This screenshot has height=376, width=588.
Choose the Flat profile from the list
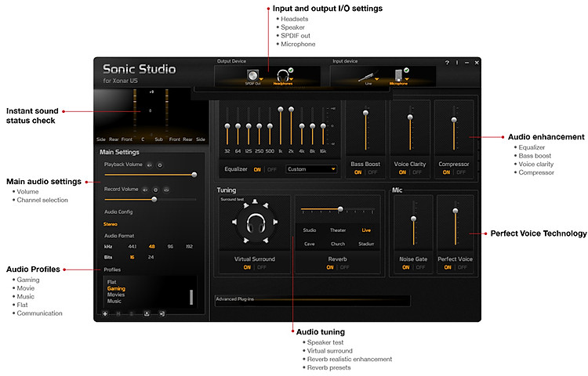coord(111,282)
